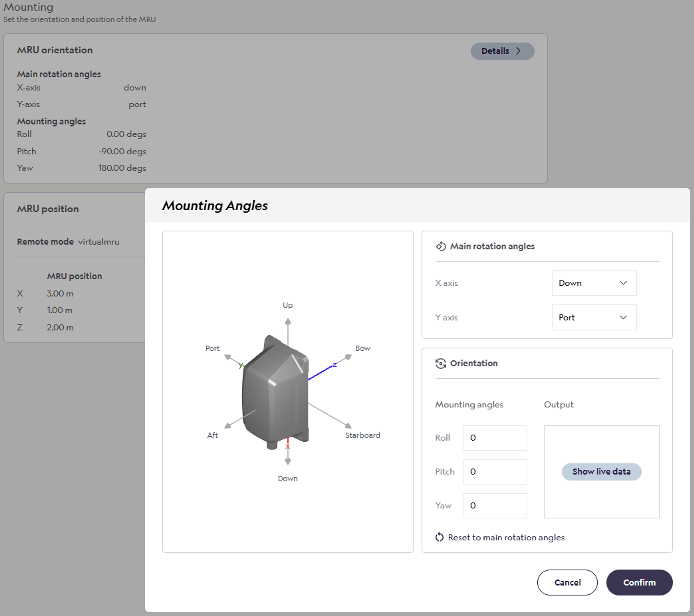Click the red x axis marker
The width and height of the screenshot is (694, 616).
(288, 446)
